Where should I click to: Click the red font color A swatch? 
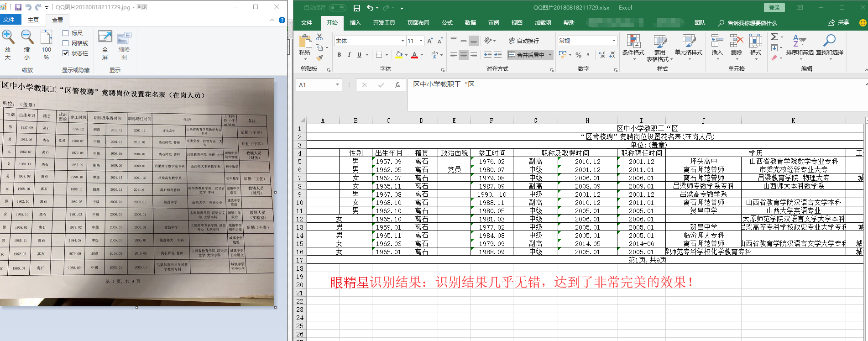coord(414,55)
